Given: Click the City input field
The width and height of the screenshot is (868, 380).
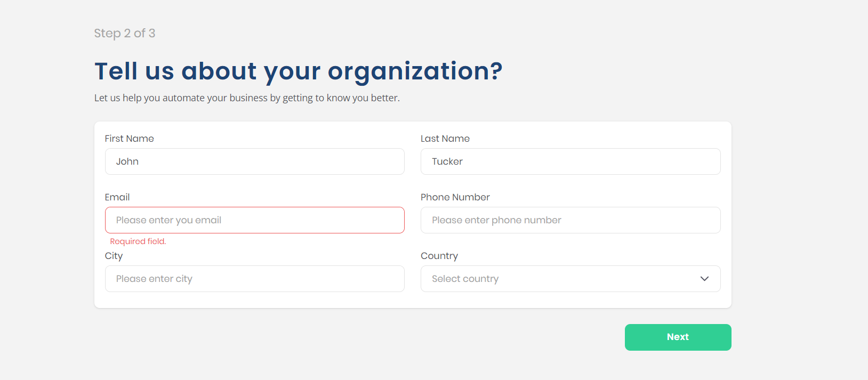Looking at the screenshot, I should [x=254, y=279].
